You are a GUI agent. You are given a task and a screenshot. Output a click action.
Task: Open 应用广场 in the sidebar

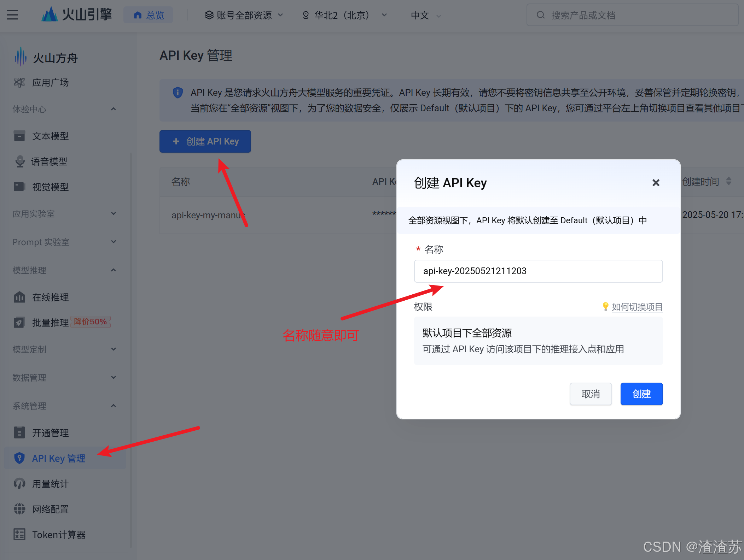click(x=50, y=83)
